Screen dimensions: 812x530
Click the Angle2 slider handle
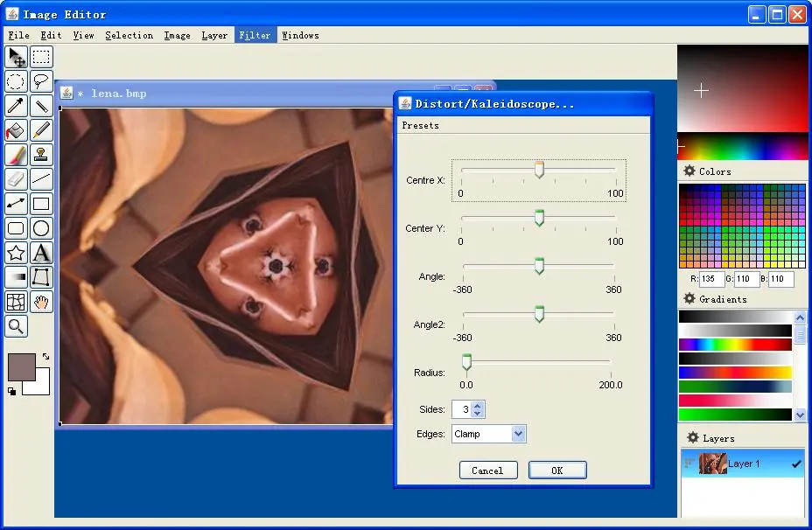tap(539, 314)
